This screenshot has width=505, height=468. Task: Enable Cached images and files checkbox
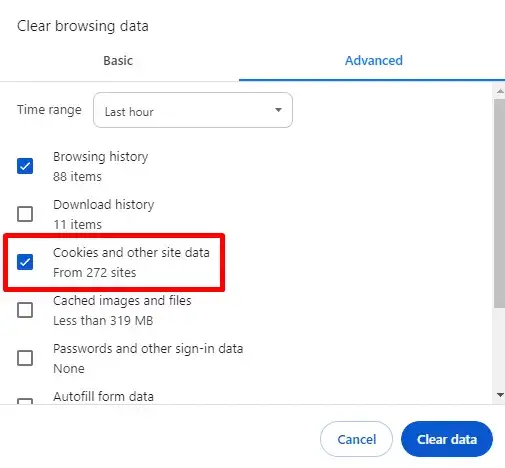point(25,310)
